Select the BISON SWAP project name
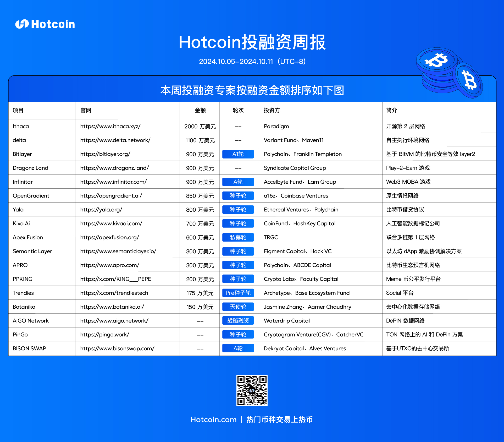The image size is (504, 442). 29,348
